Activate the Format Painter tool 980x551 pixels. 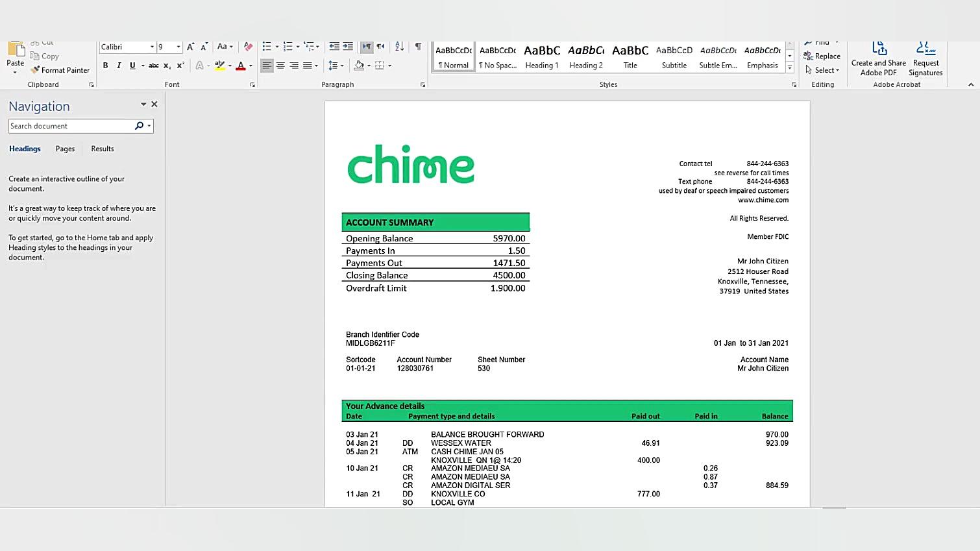[60, 70]
